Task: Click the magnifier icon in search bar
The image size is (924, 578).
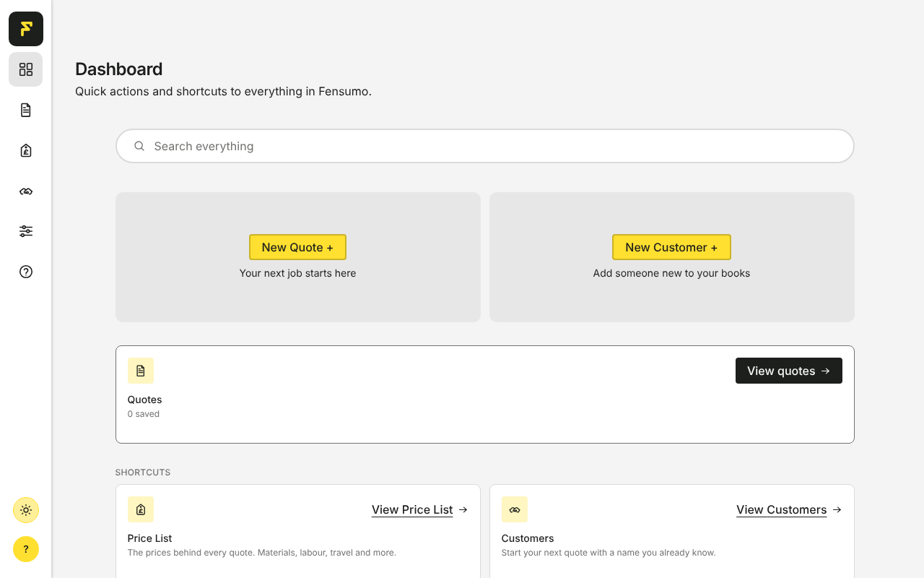Action: point(139,146)
